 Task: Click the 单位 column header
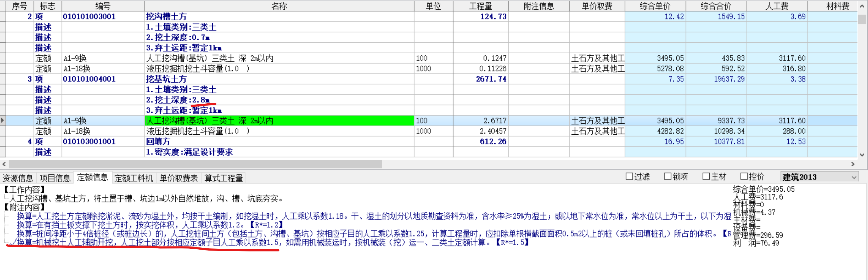(433, 6)
